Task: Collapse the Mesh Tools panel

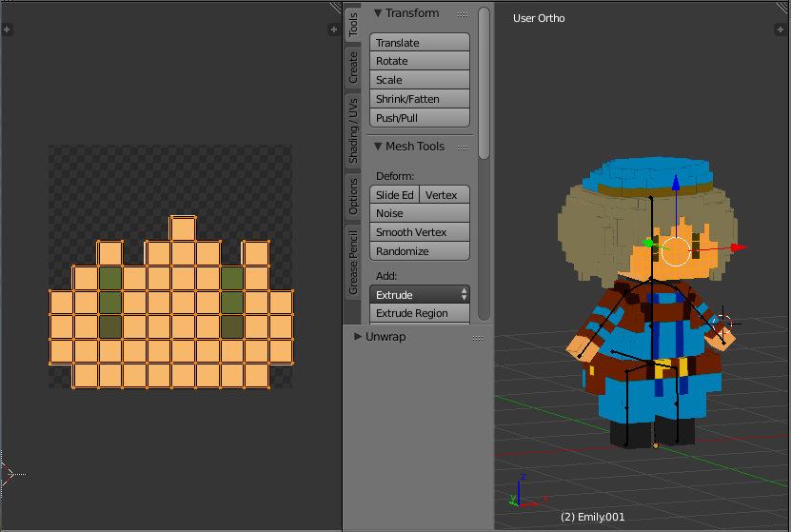Action: (x=377, y=147)
